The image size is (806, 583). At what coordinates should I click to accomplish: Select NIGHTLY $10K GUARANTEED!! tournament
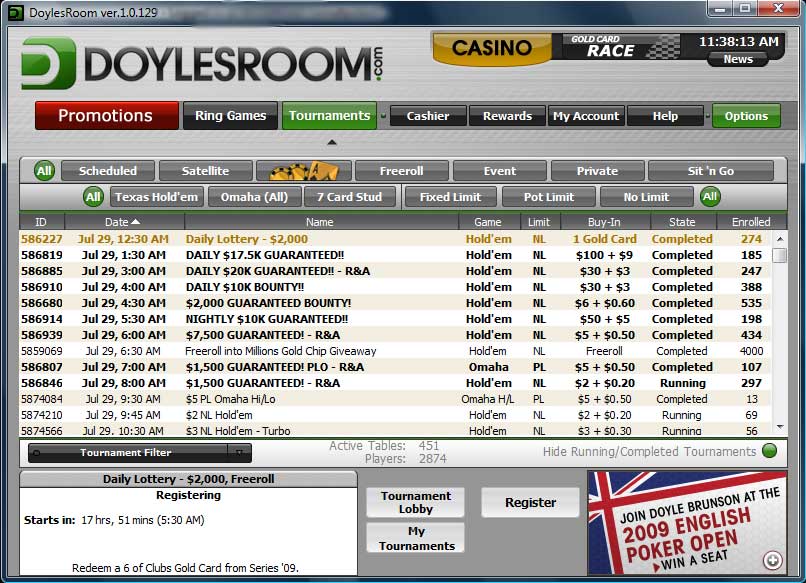[x=395, y=319]
